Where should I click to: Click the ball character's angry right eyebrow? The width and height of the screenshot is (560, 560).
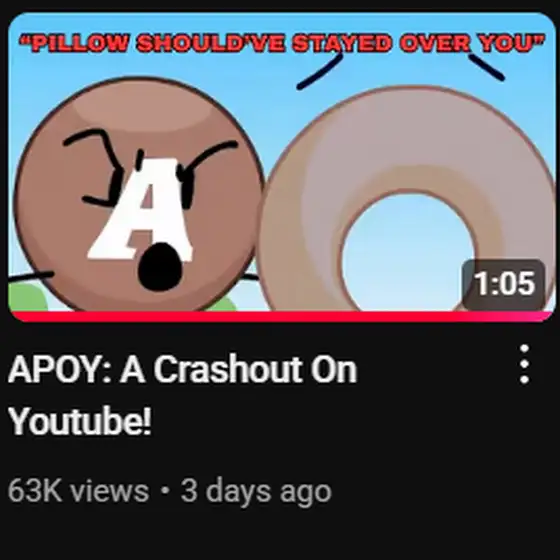pos(211,155)
